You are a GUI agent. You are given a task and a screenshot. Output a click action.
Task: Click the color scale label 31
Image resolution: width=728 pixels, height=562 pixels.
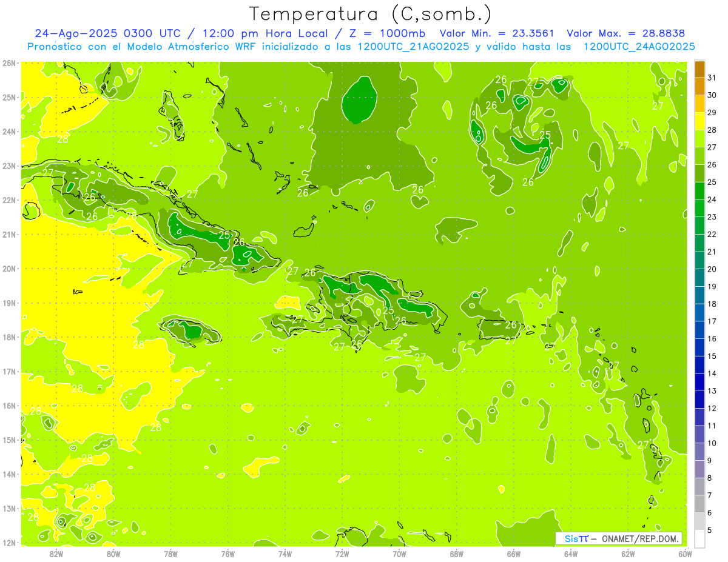point(712,78)
